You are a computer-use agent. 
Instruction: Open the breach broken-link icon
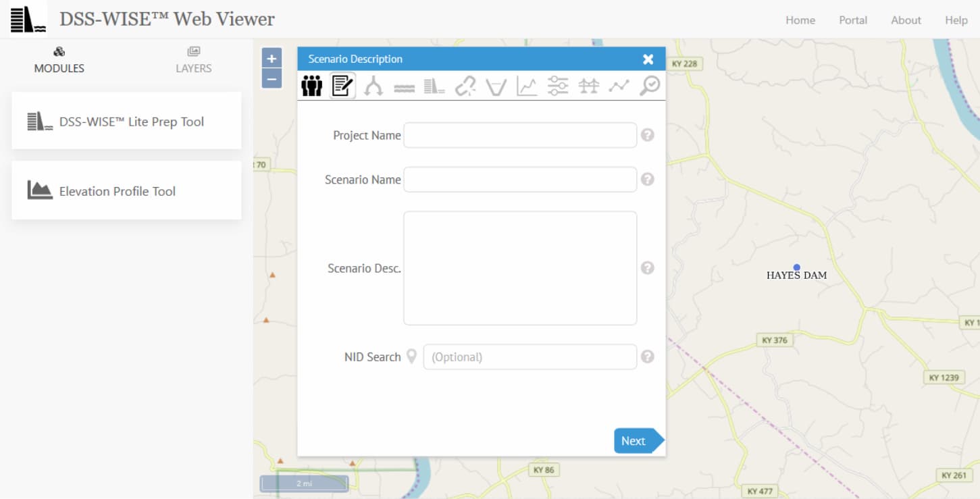click(x=465, y=85)
